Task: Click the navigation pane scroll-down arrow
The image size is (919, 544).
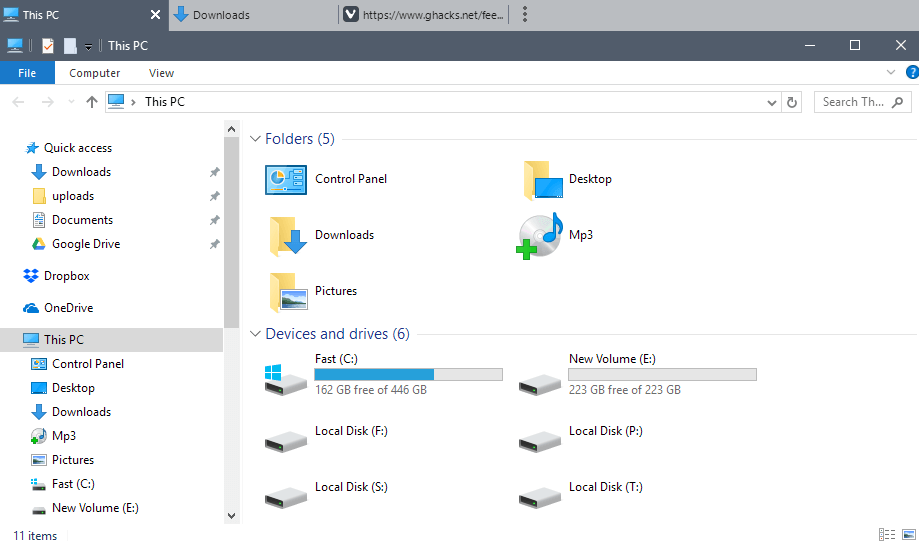Action: [232, 516]
